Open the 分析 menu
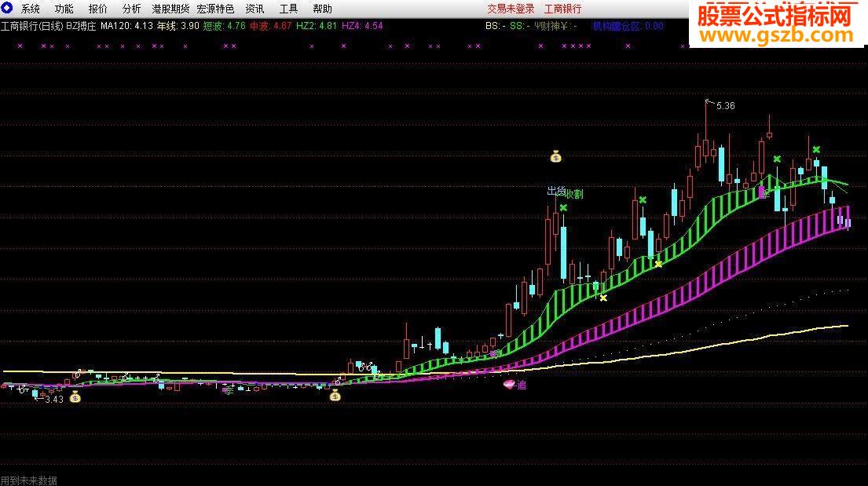 point(132,9)
